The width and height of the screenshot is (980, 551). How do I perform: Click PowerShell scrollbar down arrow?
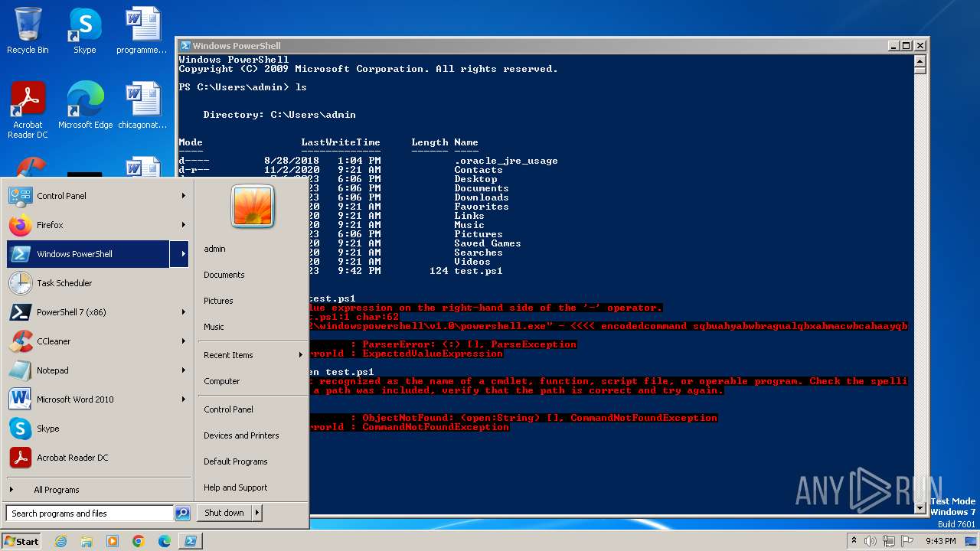pos(921,508)
